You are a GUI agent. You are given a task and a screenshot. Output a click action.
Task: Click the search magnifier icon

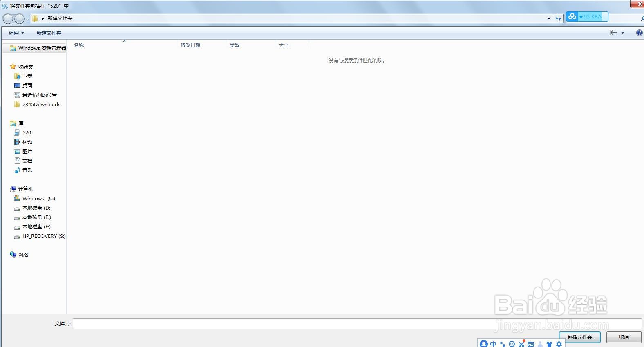642,18
